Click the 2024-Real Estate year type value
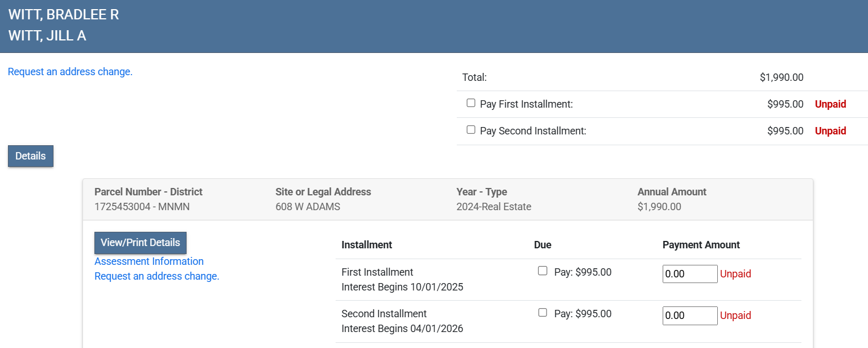868x348 pixels. click(493, 207)
